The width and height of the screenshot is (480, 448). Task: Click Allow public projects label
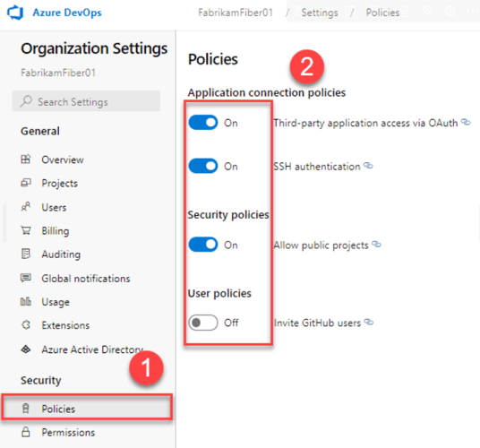321,246
